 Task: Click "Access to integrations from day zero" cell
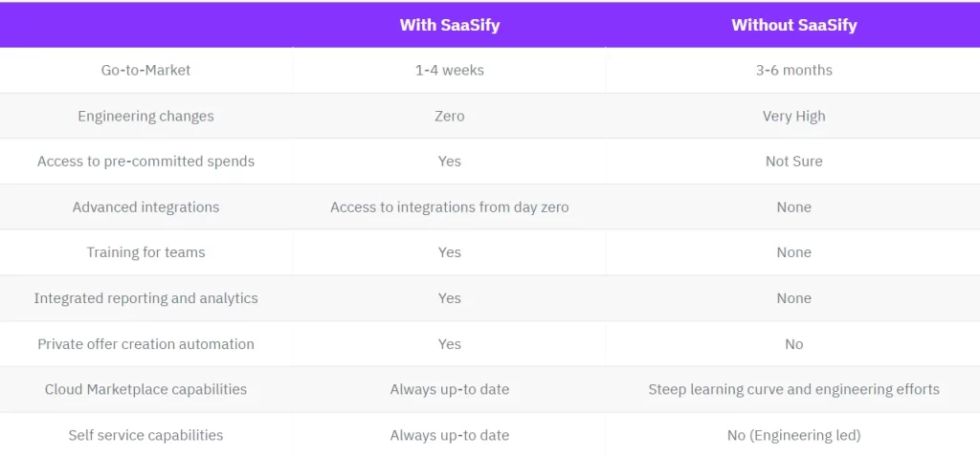[450, 207]
